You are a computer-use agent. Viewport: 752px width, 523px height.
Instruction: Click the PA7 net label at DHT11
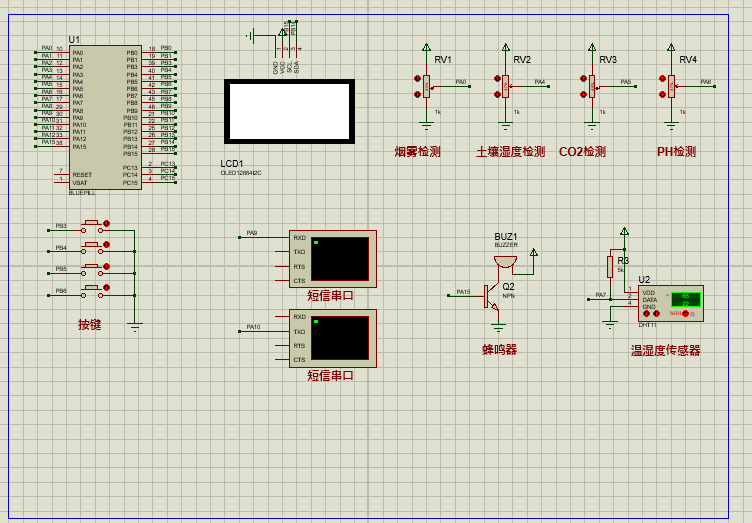[x=601, y=295]
